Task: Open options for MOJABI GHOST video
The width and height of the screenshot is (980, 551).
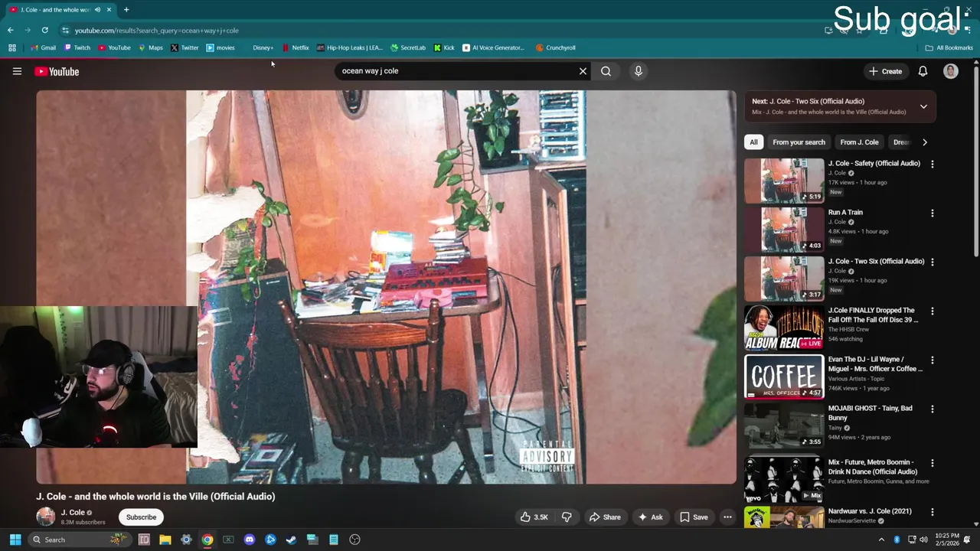Action: (x=932, y=409)
